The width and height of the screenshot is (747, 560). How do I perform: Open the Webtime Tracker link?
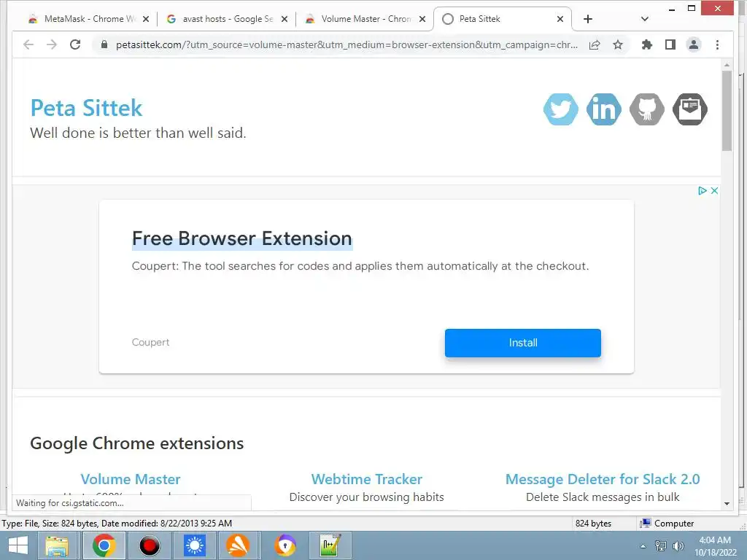[x=366, y=479]
